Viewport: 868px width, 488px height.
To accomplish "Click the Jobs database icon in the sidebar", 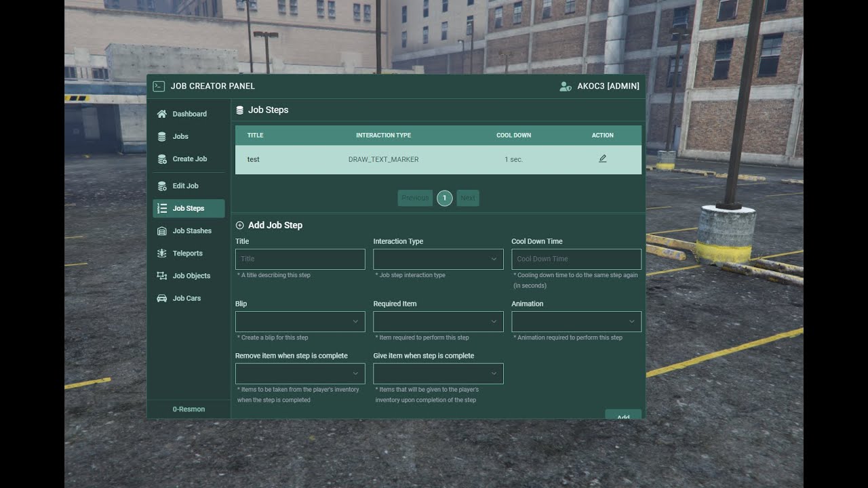I will pyautogui.click(x=161, y=136).
